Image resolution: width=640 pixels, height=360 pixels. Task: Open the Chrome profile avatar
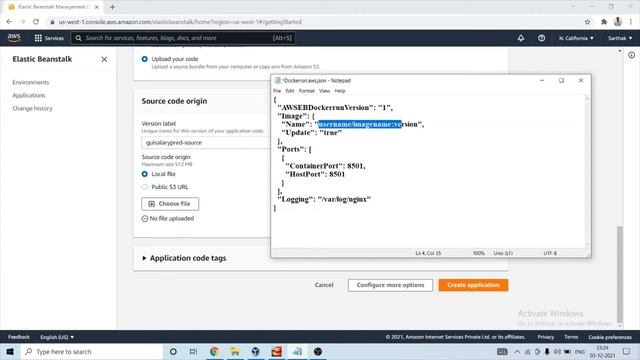(x=618, y=22)
